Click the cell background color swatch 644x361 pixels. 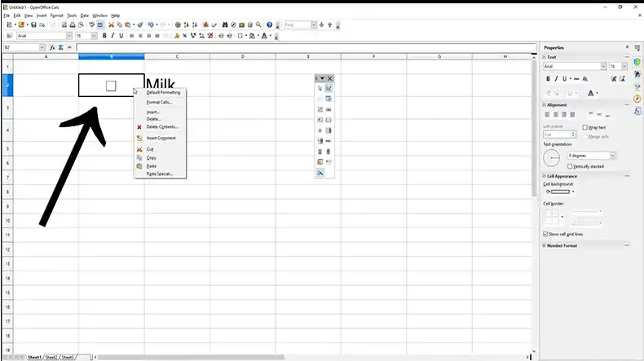coord(560,192)
